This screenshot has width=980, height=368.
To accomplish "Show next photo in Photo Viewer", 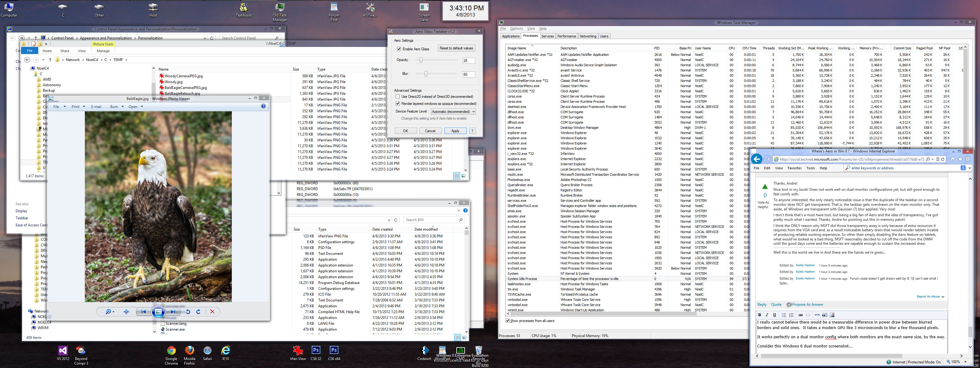I will coord(173,312).
